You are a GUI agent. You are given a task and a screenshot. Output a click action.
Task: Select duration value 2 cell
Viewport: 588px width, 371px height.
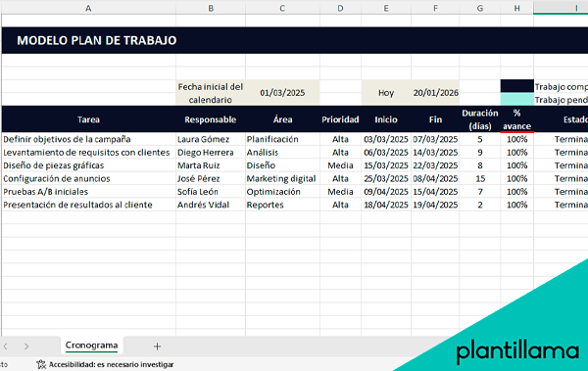[480, 205]
